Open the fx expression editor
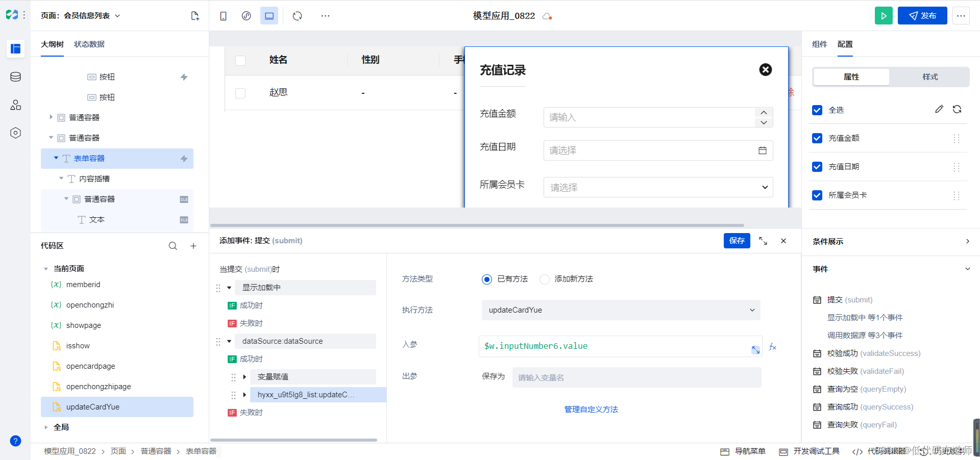The height and width of the screenshot is (460, 980). [773, 347]
